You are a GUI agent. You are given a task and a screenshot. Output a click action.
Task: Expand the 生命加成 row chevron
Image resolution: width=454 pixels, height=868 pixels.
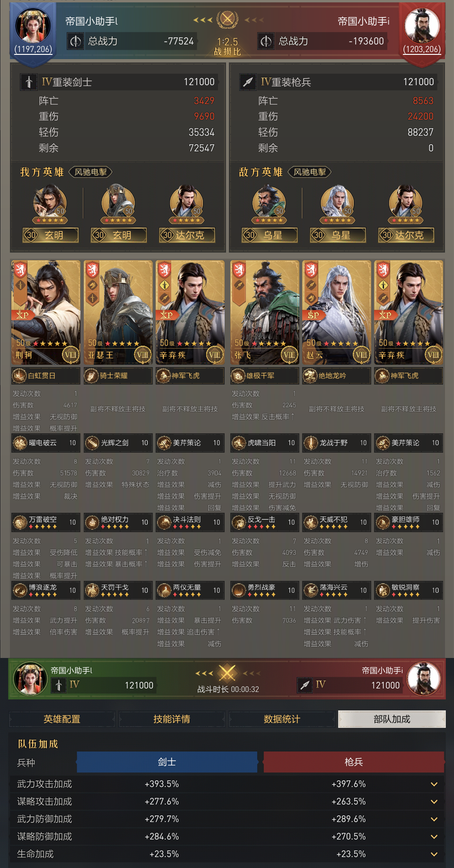click(434, 854)
